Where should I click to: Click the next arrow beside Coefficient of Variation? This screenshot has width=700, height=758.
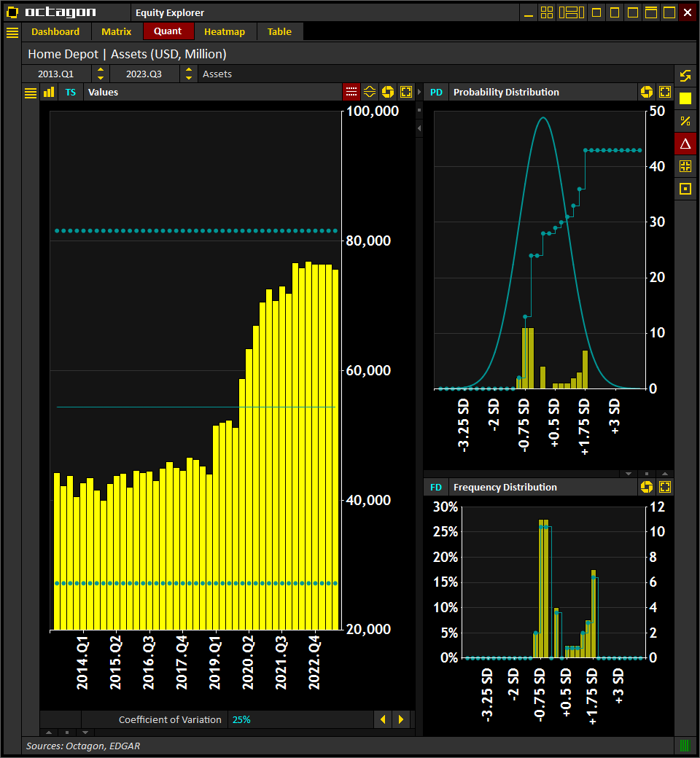click(x=402, y=719)
